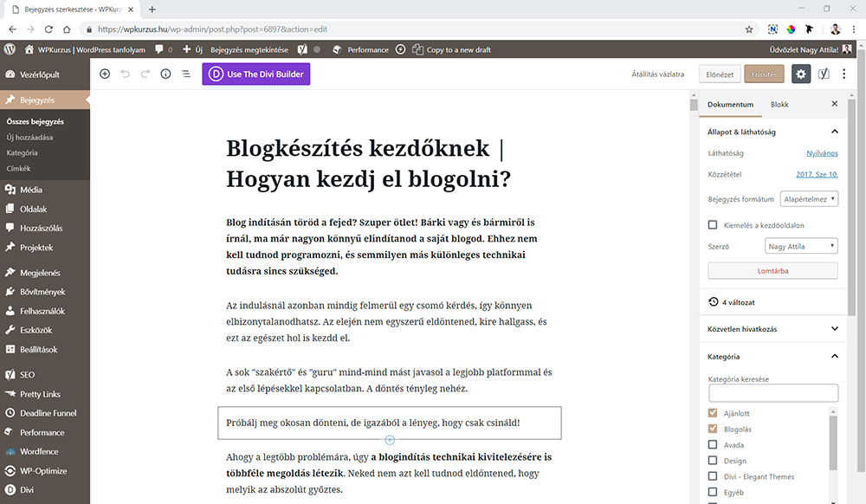Enable the Kiemelés a kezdőoldalon checkbox
866x504 pixels.
713,223
